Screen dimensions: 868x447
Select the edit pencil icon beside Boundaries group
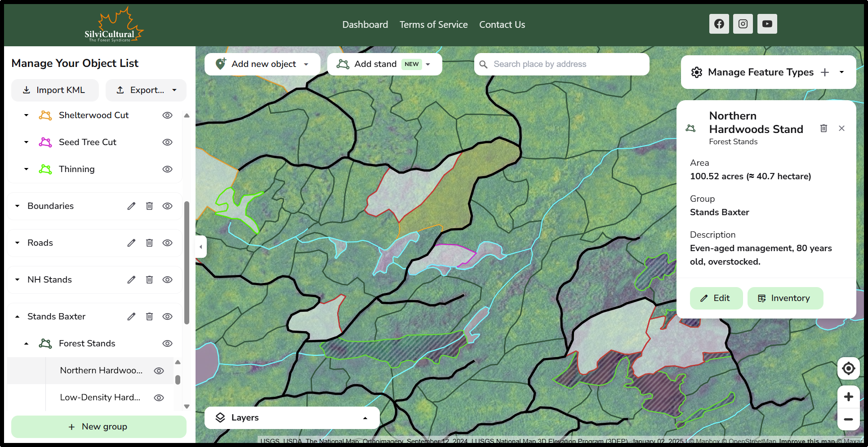coord(131,206)
